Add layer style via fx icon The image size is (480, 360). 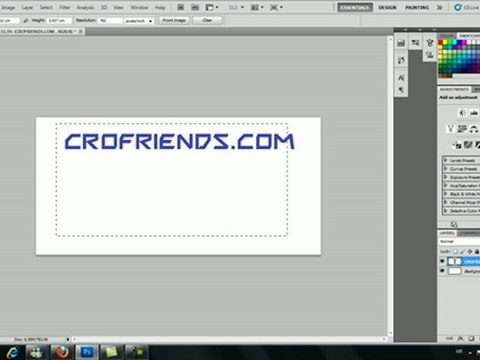pyautogui.click(x=461, y=339)
